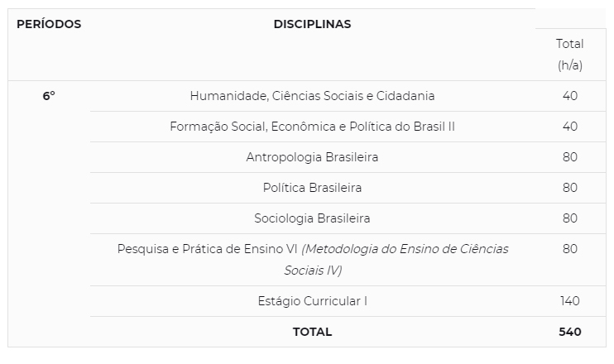Select Humanidade, Ciências Sociais e Cidadania
This screenshot has height=364, width=614.
pos(312,96)
